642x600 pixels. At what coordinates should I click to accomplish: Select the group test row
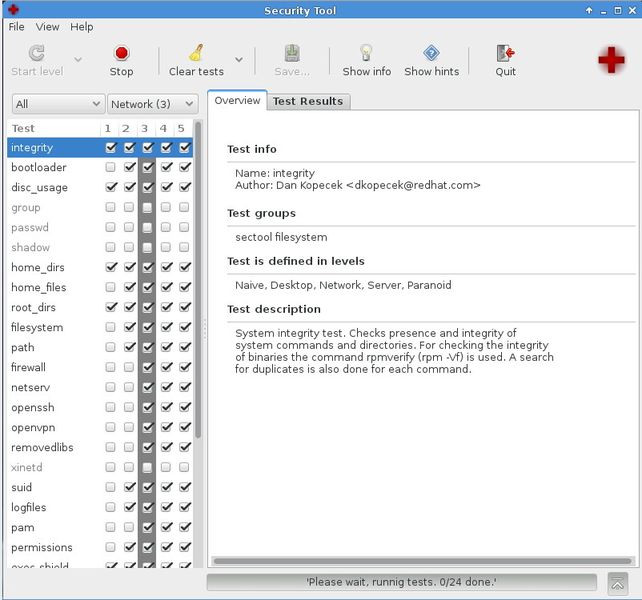100,207
